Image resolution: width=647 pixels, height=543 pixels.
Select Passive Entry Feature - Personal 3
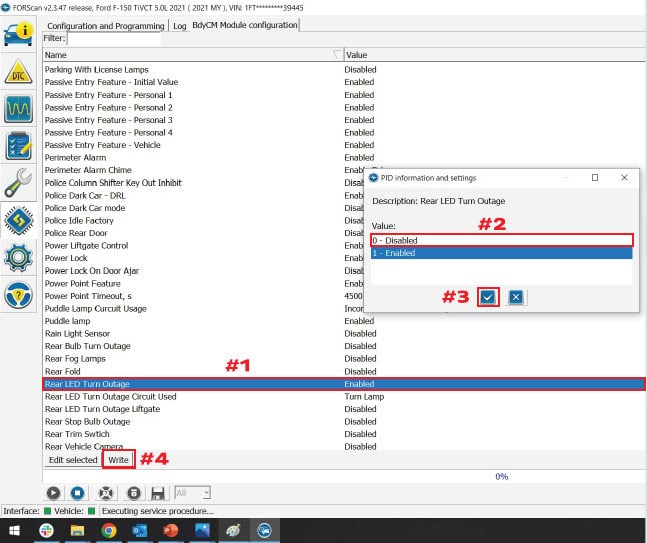coord(344,120)
